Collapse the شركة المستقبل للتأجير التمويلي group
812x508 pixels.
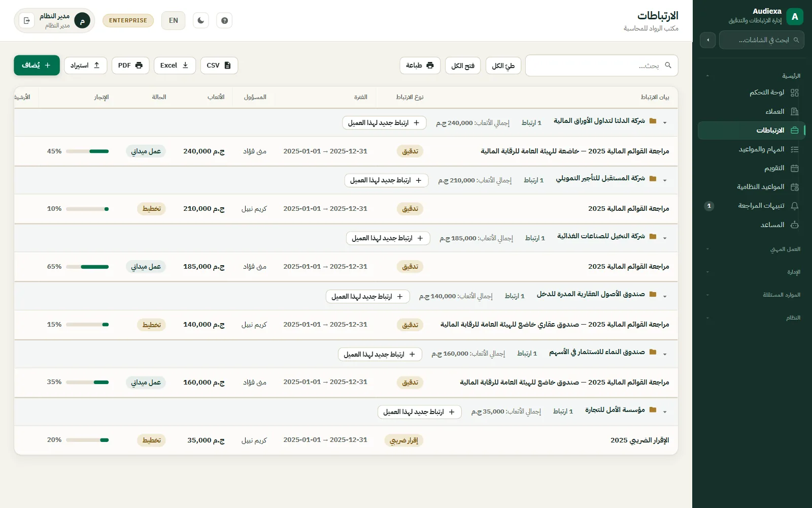coord(665,180)
